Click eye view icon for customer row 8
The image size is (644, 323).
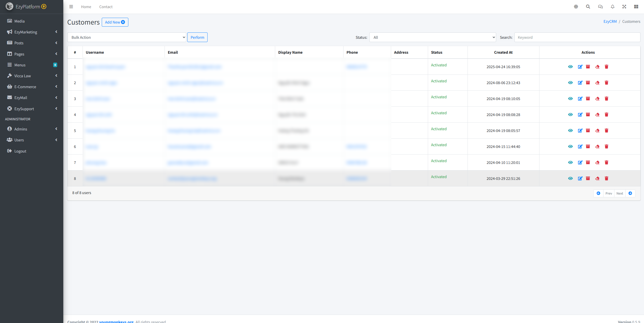pos(570,179)
